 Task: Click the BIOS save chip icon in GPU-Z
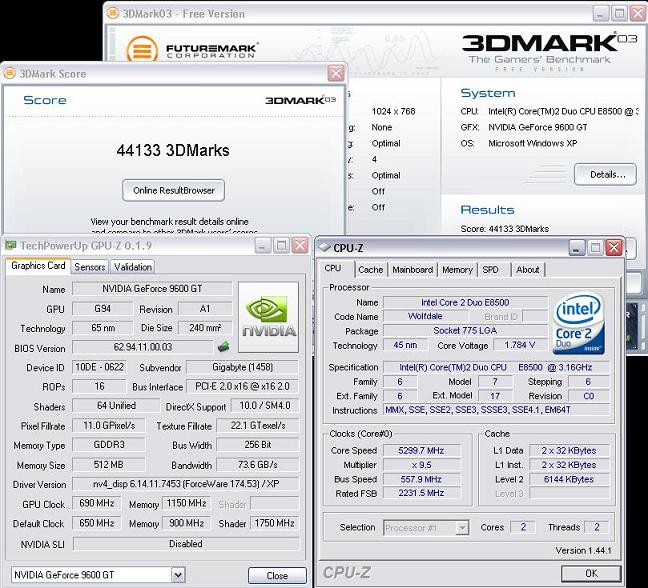[223, 346]
